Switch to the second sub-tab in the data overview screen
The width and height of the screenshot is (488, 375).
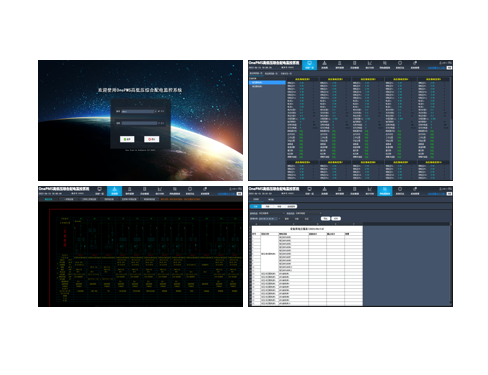(x=271, y=73)
